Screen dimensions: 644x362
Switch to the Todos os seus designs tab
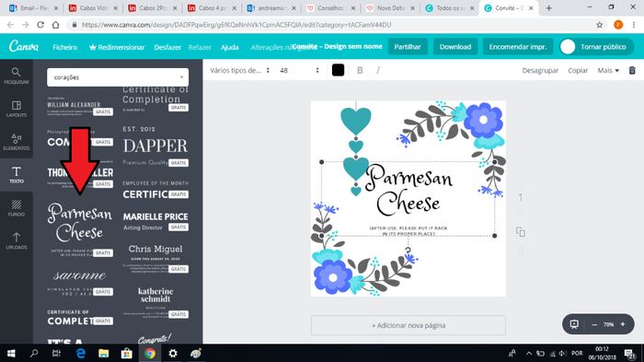click(450, 7)
